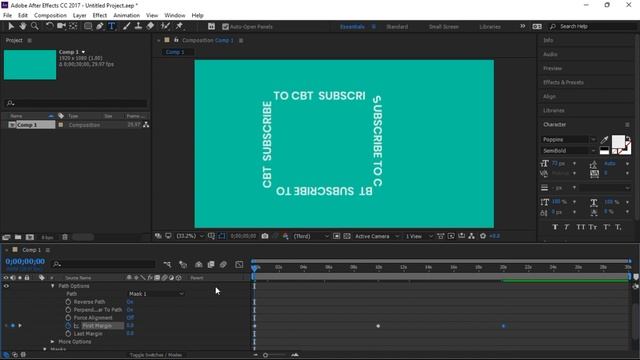The height and width of the screenshot is (360, 640).
Task: Toggle Reverse Path stopwatch
Action: (x=68, y=302)
